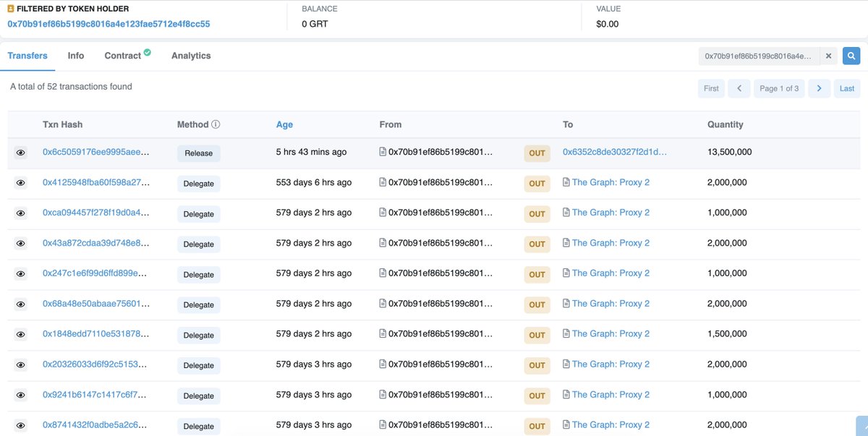Preview transaction 0x1848edd7110e531878 with eye icon
This screenshot has height=436, width=868.
tap(20, 335)
